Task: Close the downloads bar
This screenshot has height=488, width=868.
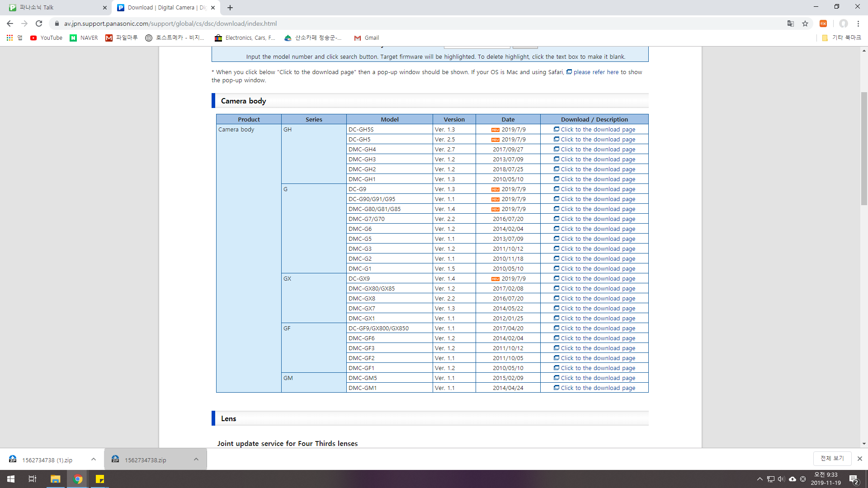Action: [x=860, y=459]
